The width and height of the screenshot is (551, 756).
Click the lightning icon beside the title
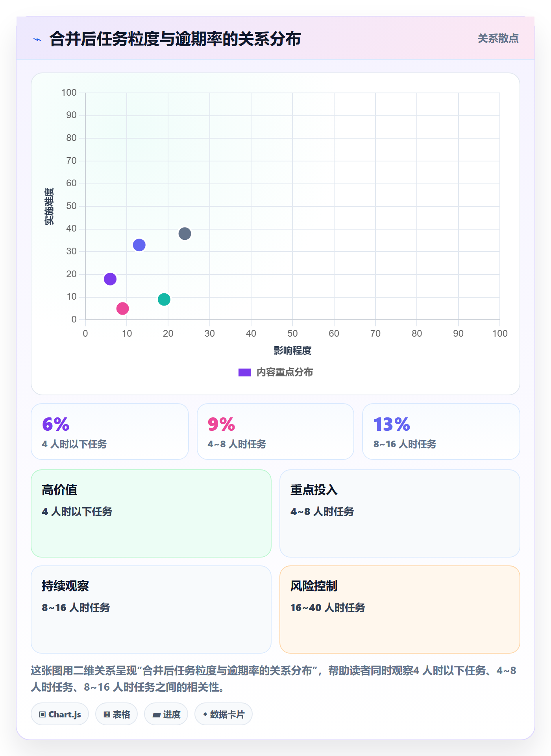37,39
